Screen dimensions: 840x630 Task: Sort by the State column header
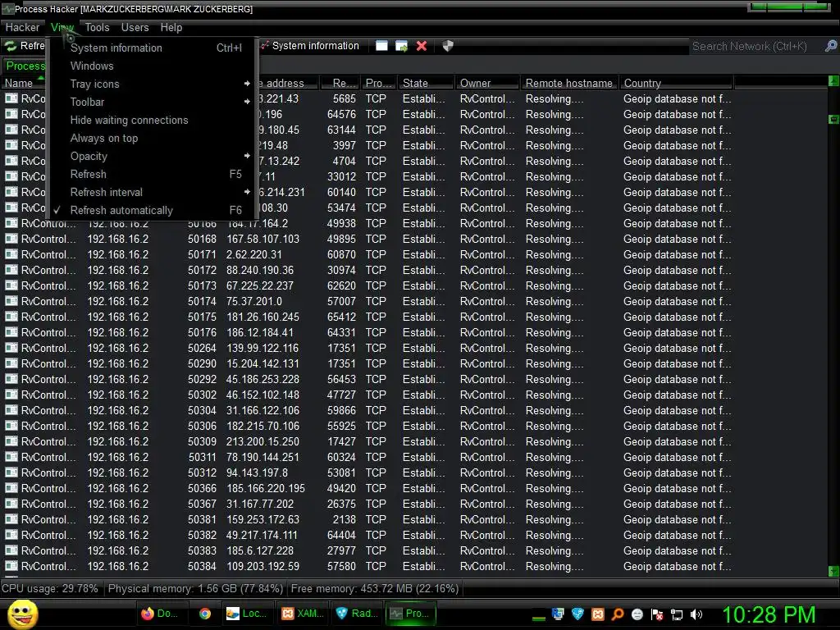tap(427, 83)
